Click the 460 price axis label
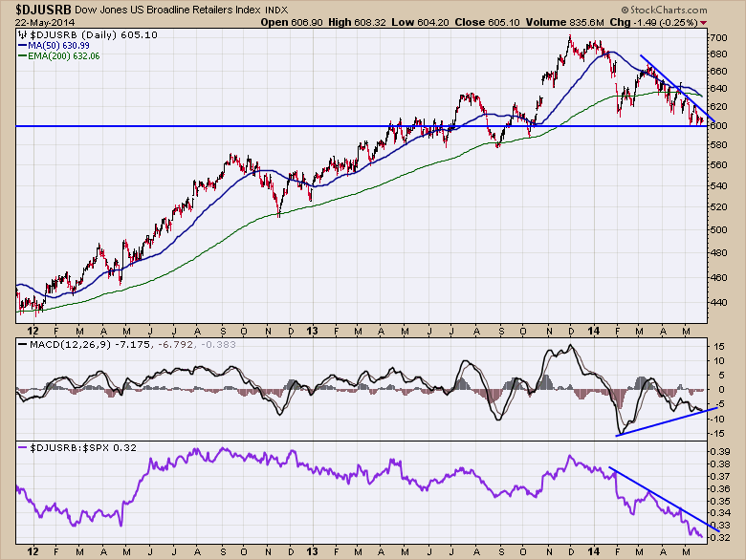This screenshot has height=560, width=746. pyautogui.click(x=718, y=277)
